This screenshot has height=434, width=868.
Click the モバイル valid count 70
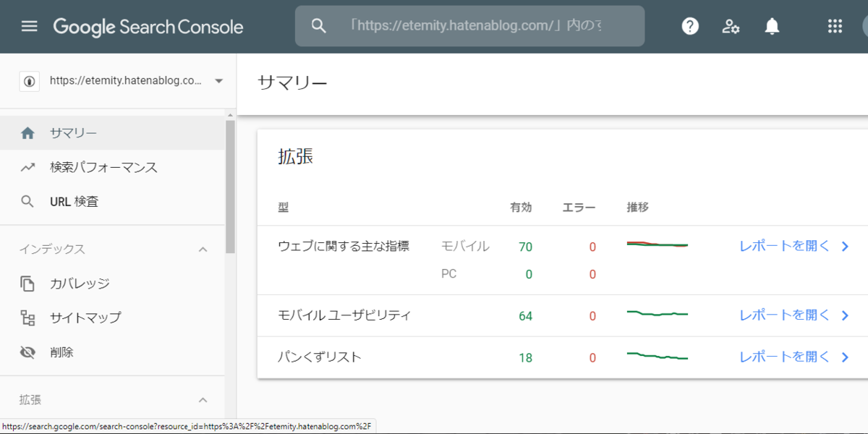point(525,247)
